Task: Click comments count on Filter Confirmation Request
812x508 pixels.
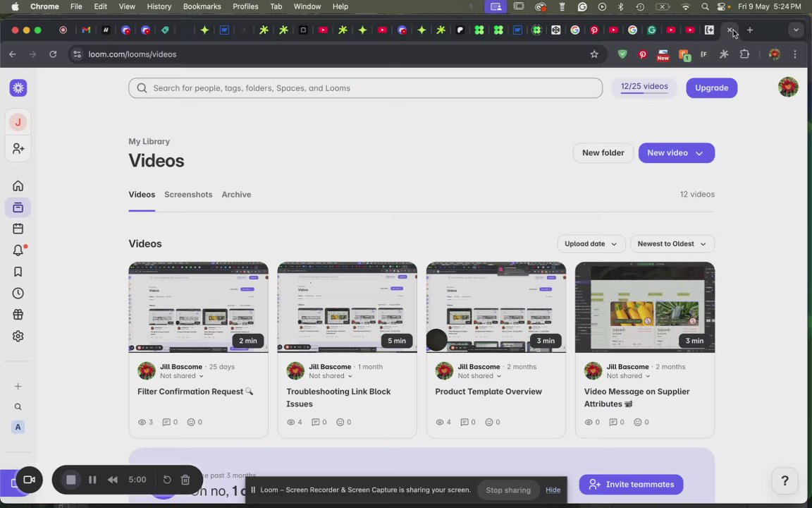Action: [170, 422]
